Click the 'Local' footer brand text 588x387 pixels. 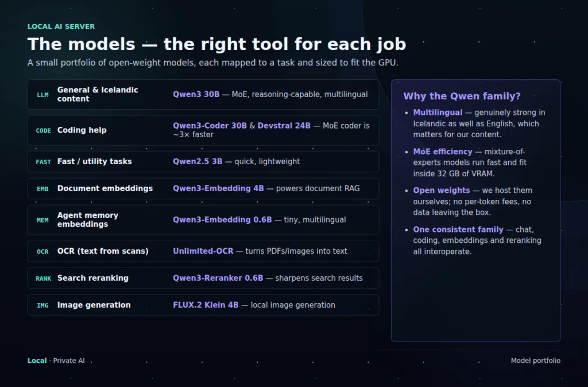[37, 361]
